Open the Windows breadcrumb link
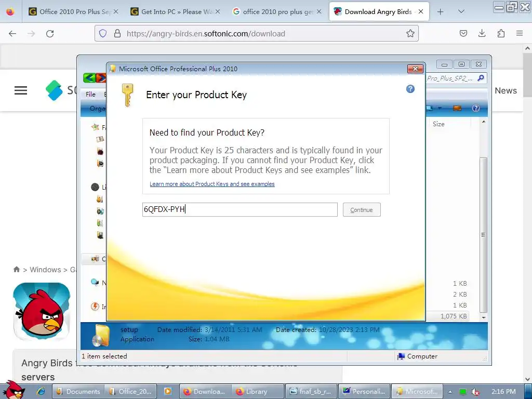The image size is (532, 399). (46, 270)
